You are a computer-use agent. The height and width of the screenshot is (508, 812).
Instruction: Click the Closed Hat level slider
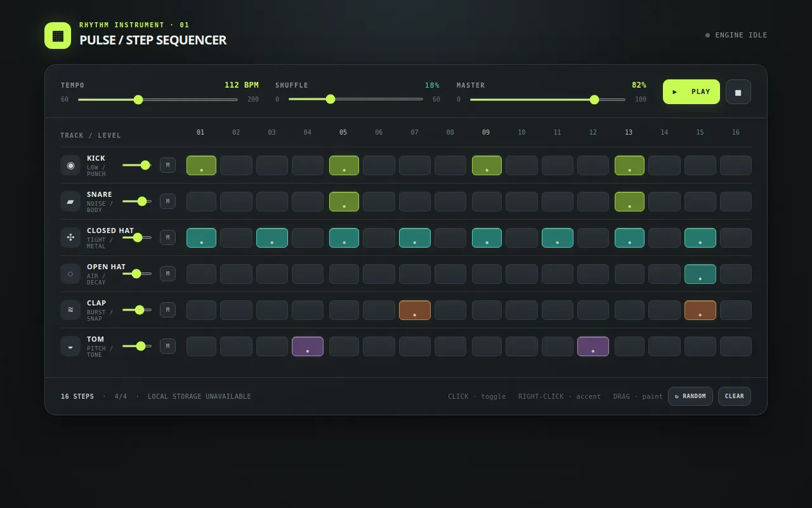point(137,237)
